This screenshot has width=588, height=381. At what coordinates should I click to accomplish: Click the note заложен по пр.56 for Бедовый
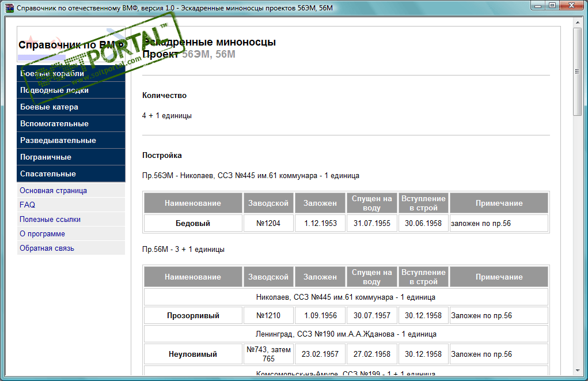tap(481, 223)
